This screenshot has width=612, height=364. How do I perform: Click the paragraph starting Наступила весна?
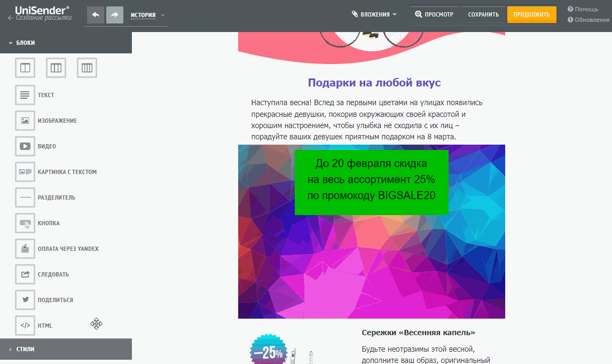[367, 120]
